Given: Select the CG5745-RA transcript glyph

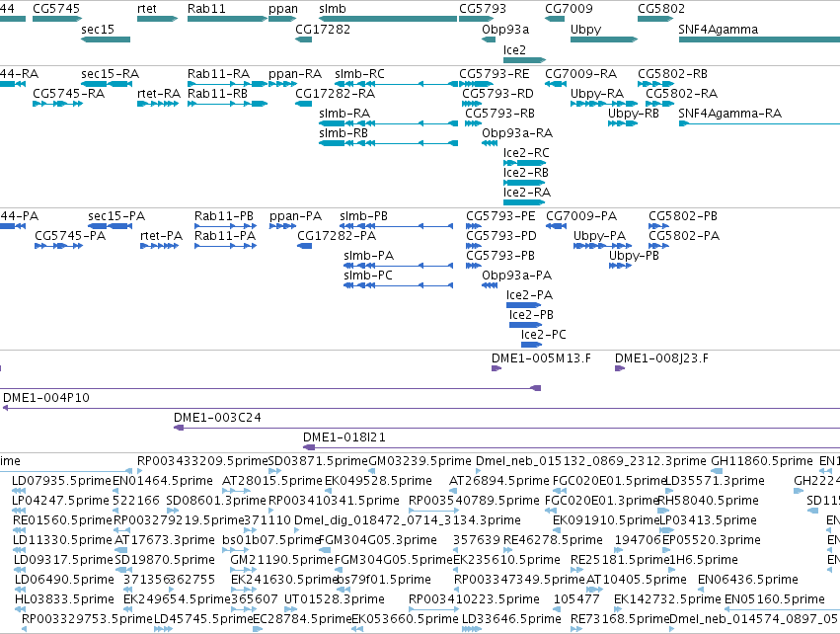Looking at the screenshot, I should click(58, 104).
